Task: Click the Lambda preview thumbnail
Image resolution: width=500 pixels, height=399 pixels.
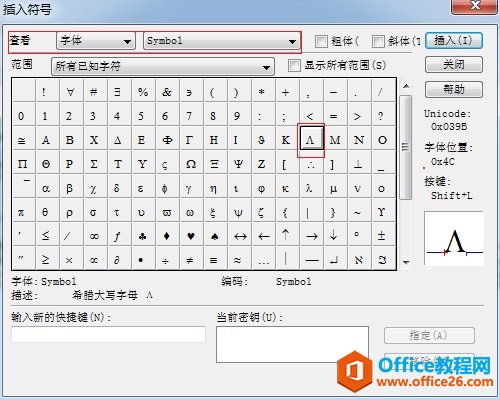Action: tap(454, 238)
